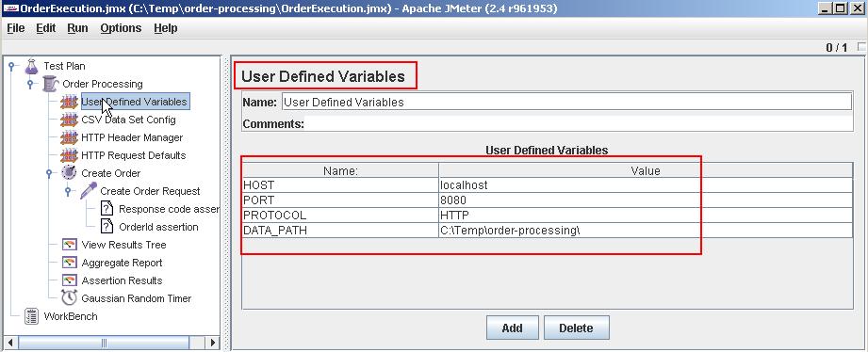Click the Test Plan flask icon
This screenshot has height=352, width=868.
pos(31,66)
